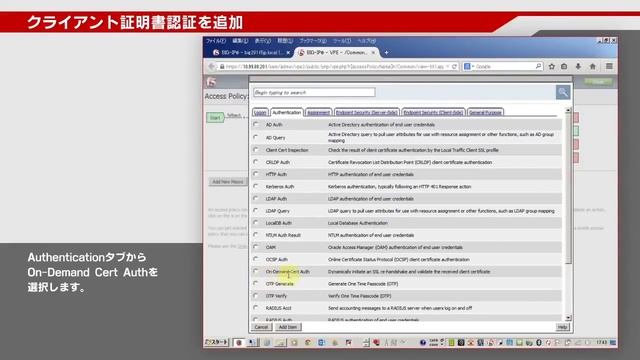Select the On-Demand Cert Auth radio button

[x=256, y=271]
